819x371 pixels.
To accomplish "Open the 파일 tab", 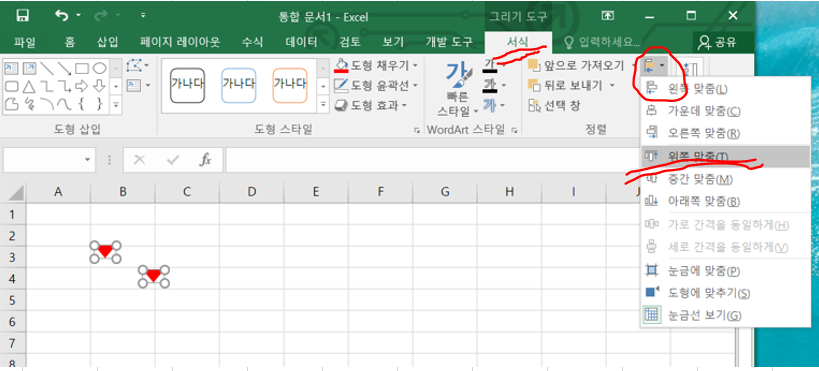I will [x=25, y=42].
